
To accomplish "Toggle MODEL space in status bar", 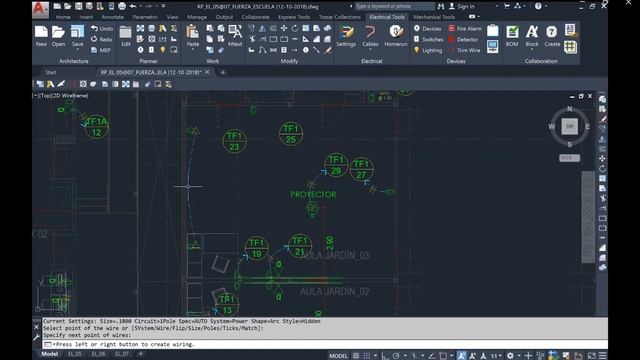I will 338,356.
